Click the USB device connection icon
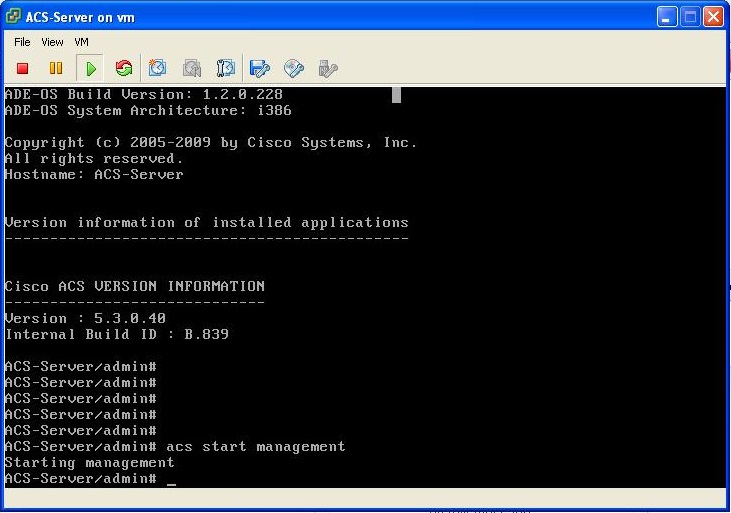 (x=327, y=68)
